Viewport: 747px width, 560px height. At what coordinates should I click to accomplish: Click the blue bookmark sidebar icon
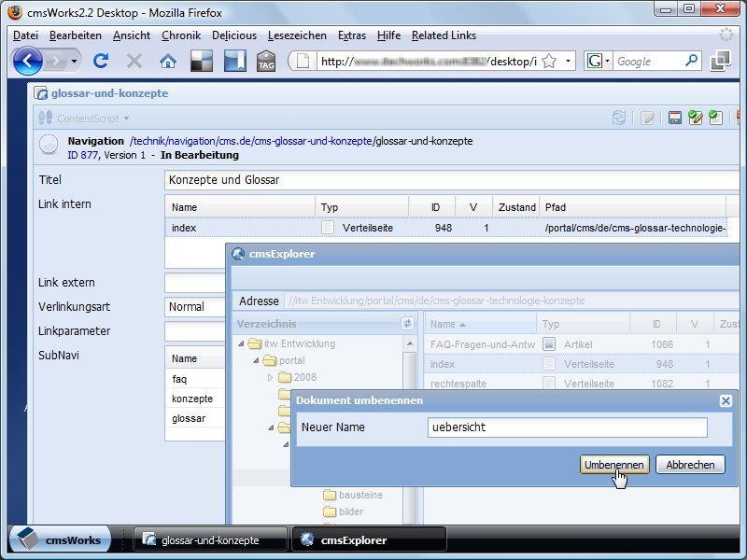pyautogui.click(x=235, y=61)
